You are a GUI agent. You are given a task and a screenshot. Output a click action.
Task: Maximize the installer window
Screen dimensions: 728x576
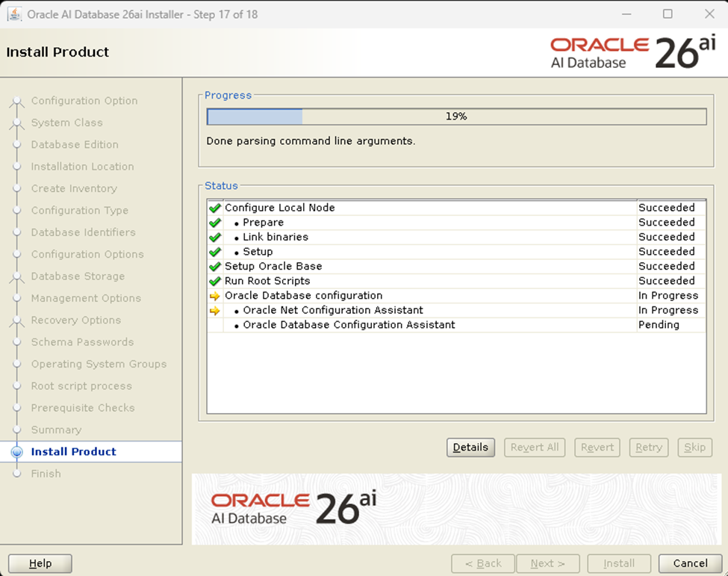pyautogui.click(x=668, y=14)
